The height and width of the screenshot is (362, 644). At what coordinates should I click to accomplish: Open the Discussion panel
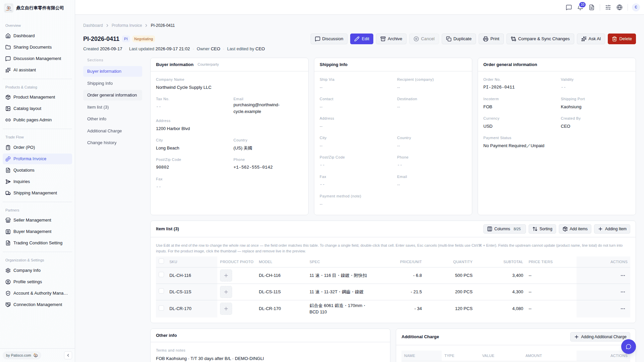(x=329, y=39)
